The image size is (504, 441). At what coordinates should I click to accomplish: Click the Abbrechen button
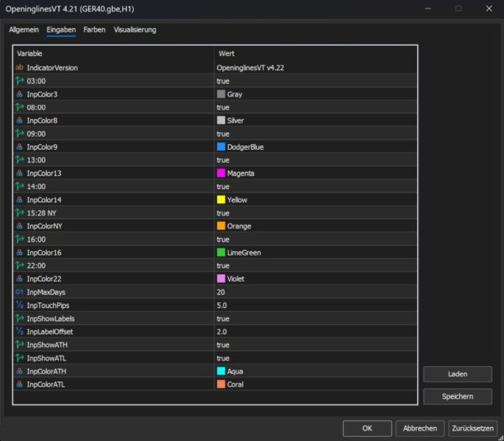click(x=420, y=429)
